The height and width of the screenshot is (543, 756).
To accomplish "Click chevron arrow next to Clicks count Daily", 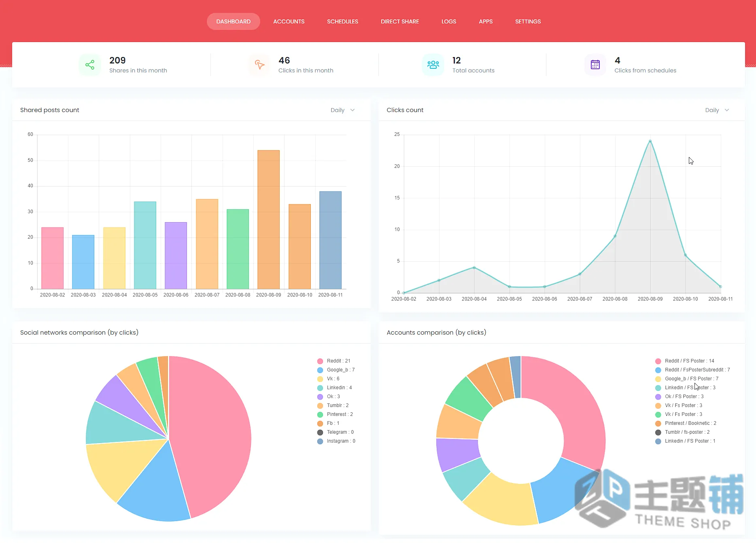I will [727, 110].
